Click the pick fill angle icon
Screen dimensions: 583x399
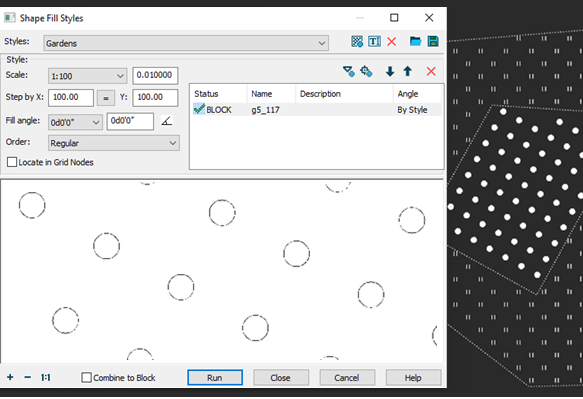[x=167, y=121]
